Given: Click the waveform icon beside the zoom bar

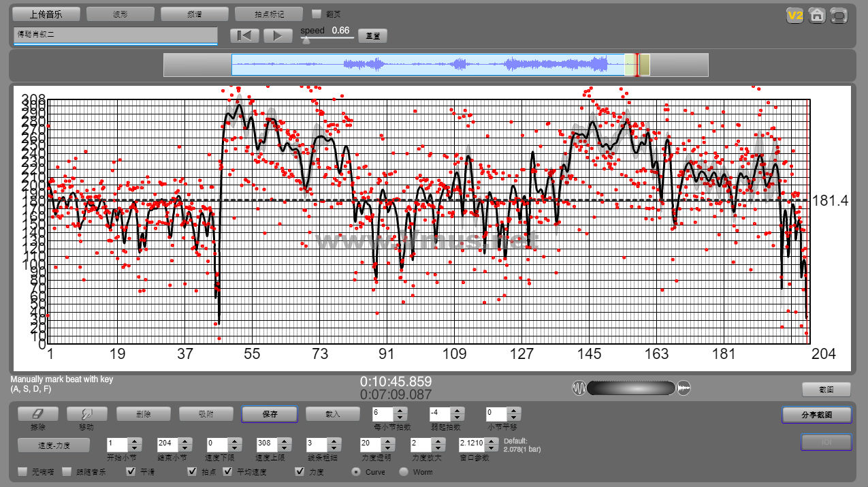Looking at the screenshot, I should point(579,388).
